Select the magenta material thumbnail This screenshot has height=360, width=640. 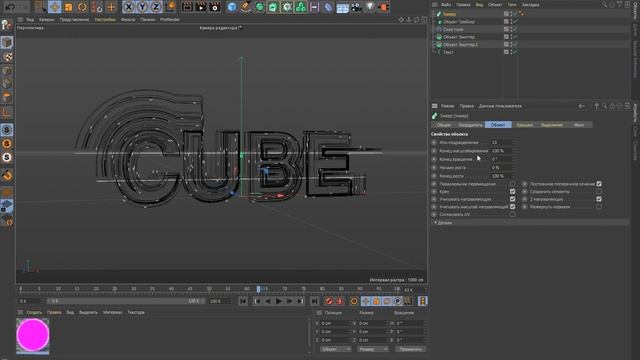33,336
